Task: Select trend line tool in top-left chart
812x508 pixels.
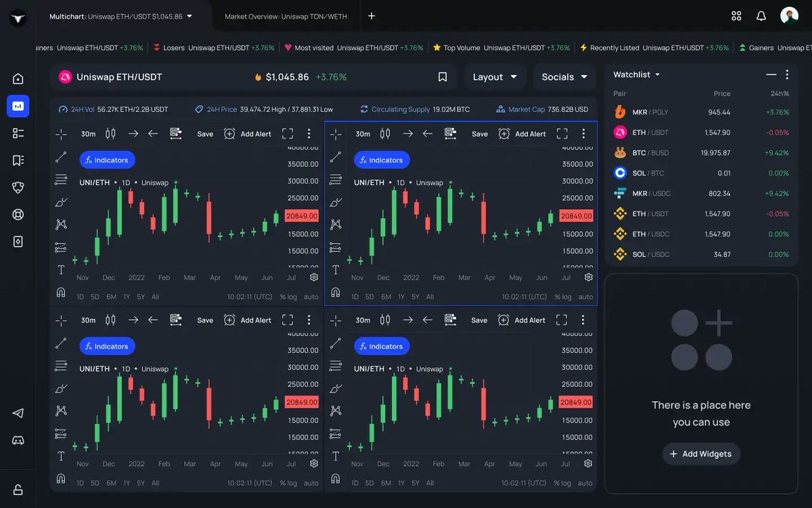Action: point(61,157)
